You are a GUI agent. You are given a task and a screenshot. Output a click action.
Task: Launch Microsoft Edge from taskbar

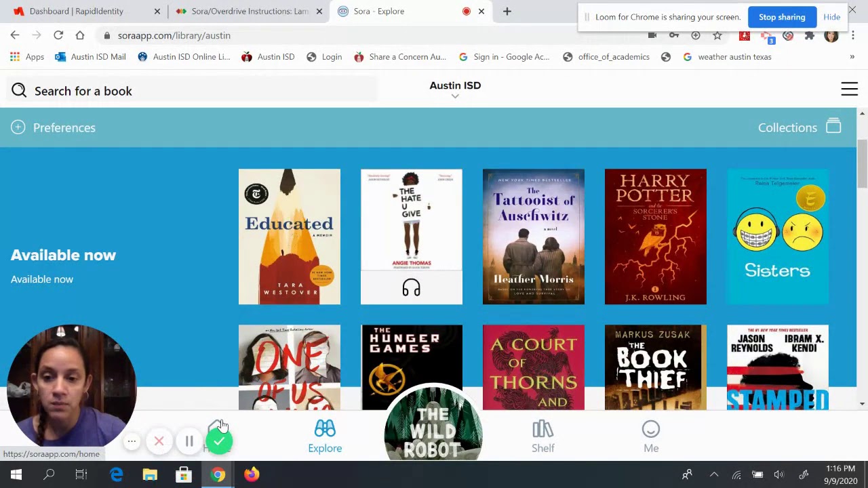[117, 475]
